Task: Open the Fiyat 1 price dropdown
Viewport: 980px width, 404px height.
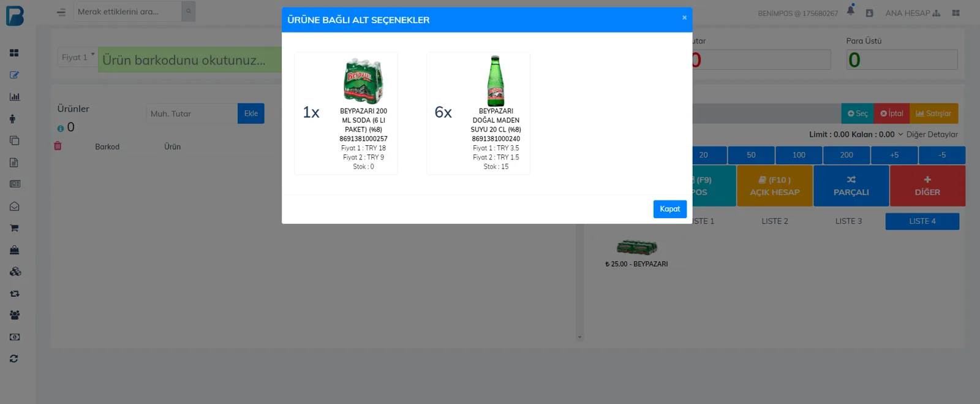Action: [x=78, y=58]
